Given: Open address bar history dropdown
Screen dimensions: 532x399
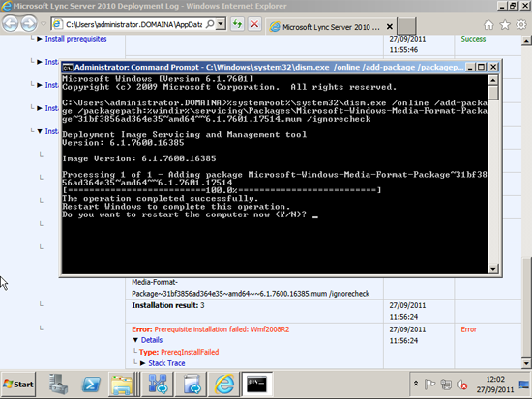Looking at the screenshot, I should pos(221,24).
